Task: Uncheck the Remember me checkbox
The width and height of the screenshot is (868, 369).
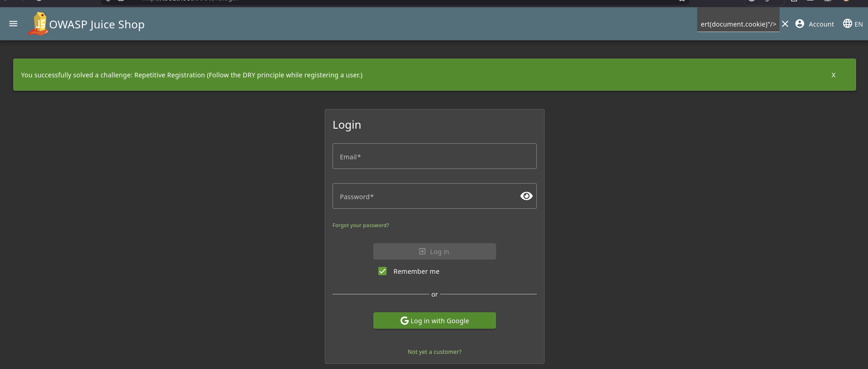Action: click(382, 271)
